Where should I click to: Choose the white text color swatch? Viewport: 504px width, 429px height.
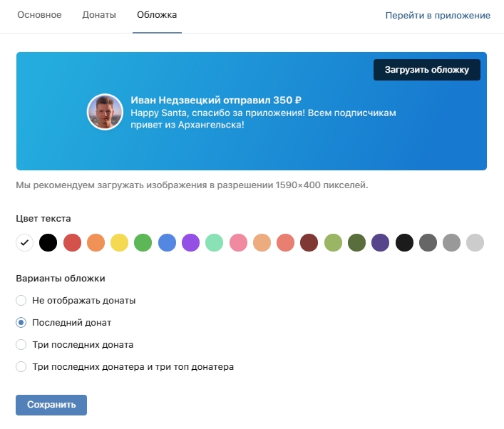pos(24,242)
